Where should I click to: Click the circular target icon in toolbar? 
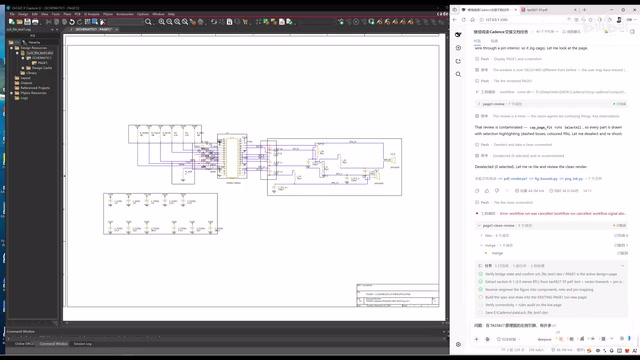click(x=356, y=22)
